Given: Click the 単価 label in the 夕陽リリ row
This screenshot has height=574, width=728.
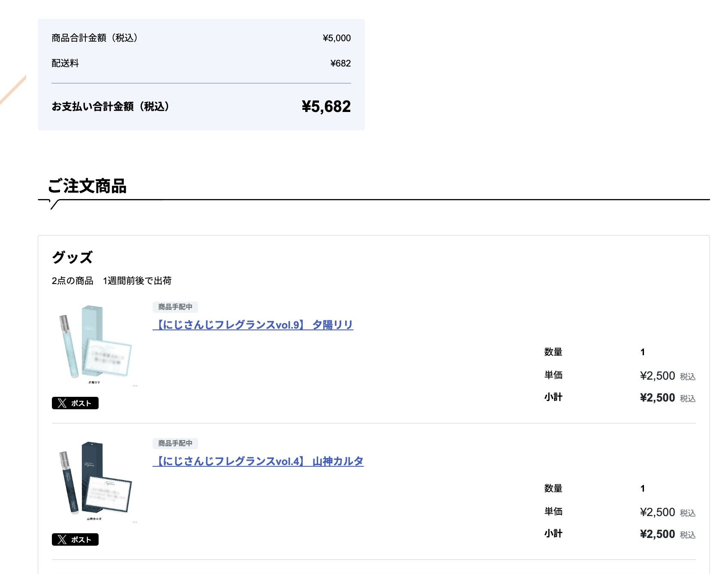Looking at the screenshot, I should tap(553, 375).
